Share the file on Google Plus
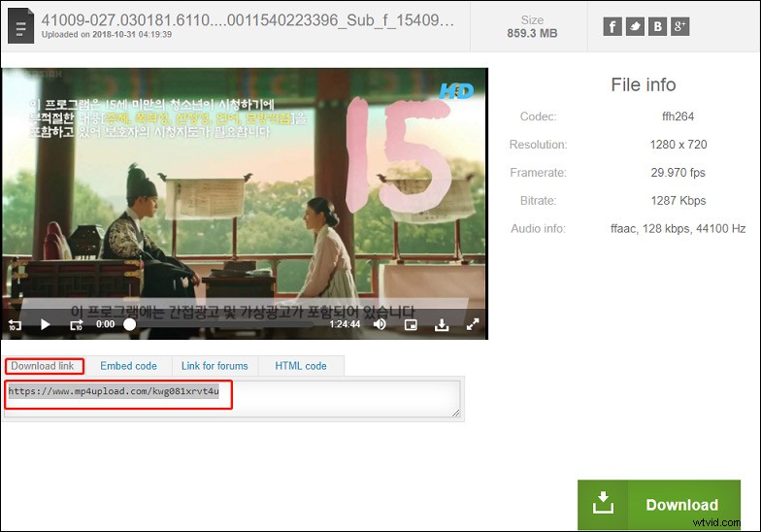 tap(679, 27)
